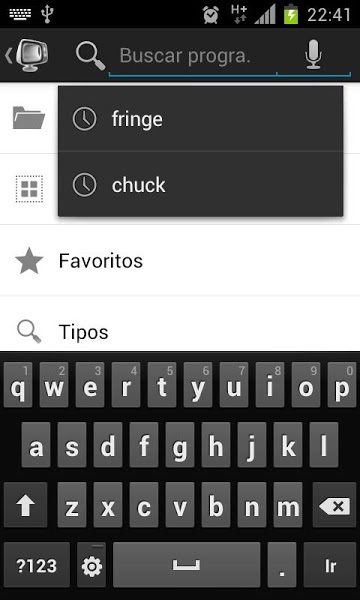Tap the space bar key
This screenshot has width=360, height=600.
[x=186, y=565]
